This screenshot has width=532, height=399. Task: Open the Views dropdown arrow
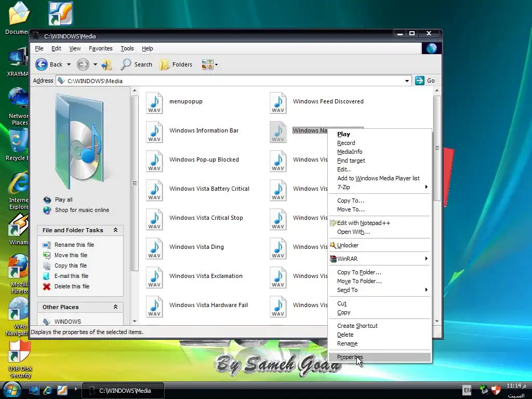pos(217,64)
